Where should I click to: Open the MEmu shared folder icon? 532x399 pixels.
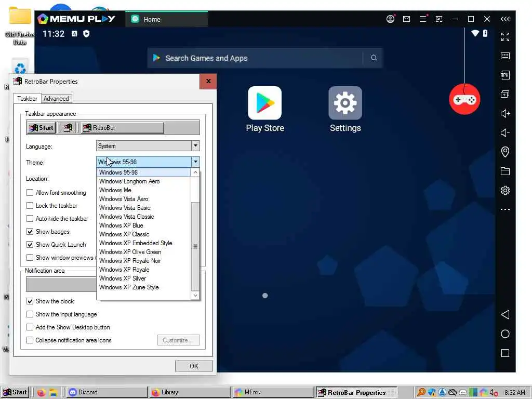505,171
